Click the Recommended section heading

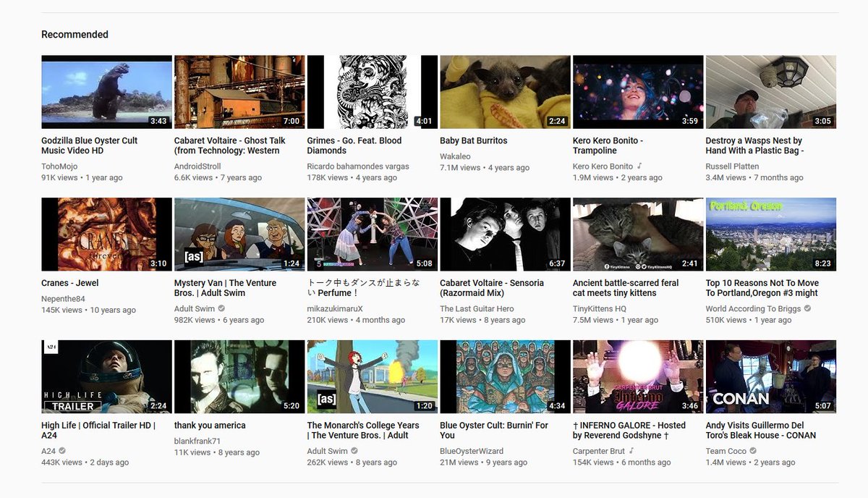75,35
